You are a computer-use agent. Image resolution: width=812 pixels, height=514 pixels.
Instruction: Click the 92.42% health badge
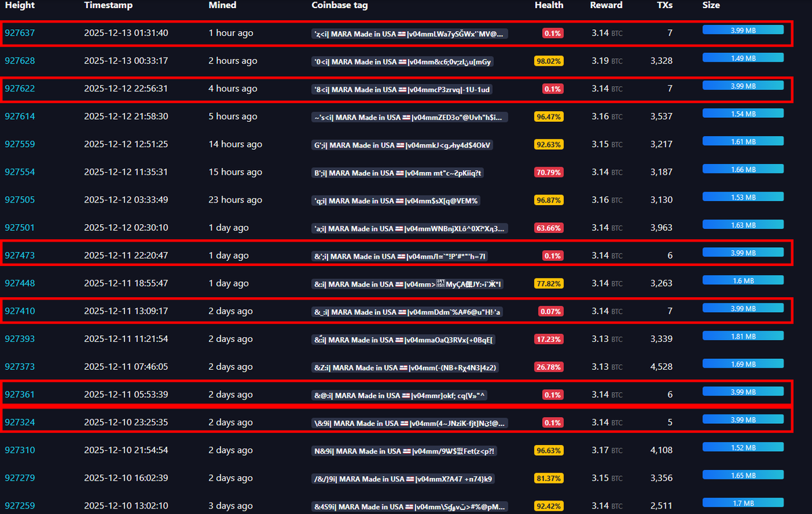pos(549,506)
